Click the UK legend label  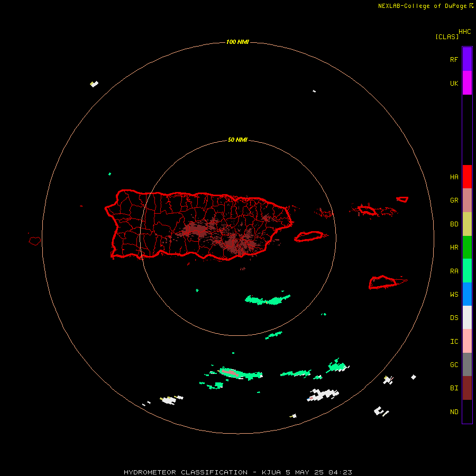pyautogui.click(x=454, y=84)
